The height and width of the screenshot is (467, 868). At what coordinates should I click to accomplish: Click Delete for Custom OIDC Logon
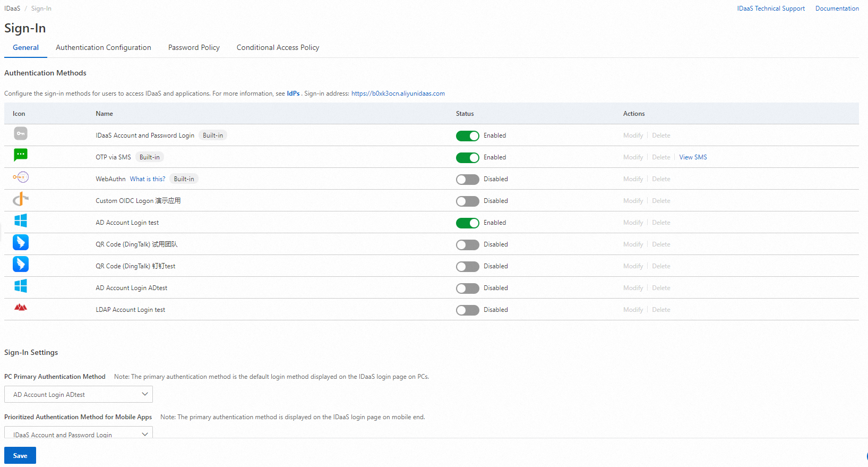pos(661,201)
